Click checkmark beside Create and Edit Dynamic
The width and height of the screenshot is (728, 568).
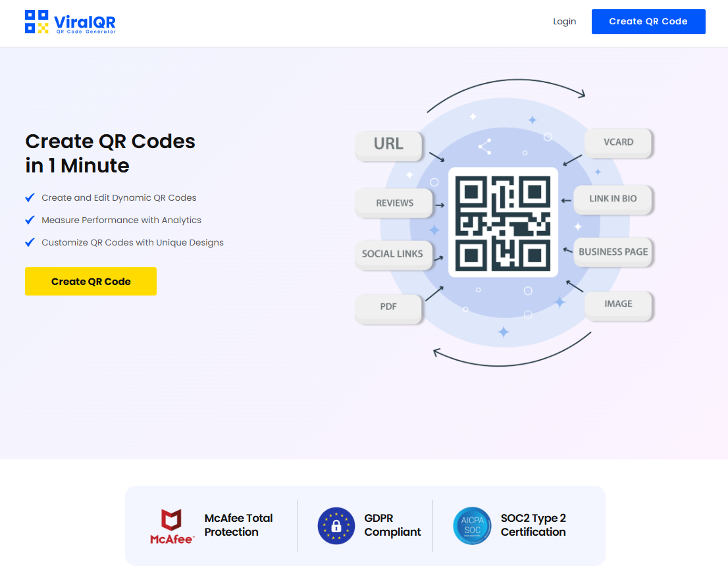(30, 197)
